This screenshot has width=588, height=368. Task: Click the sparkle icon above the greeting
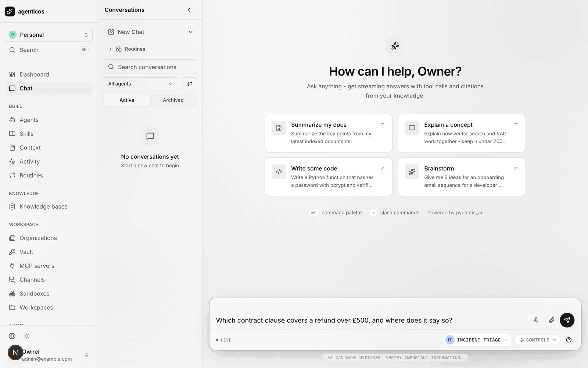click(x=395, y=46)
